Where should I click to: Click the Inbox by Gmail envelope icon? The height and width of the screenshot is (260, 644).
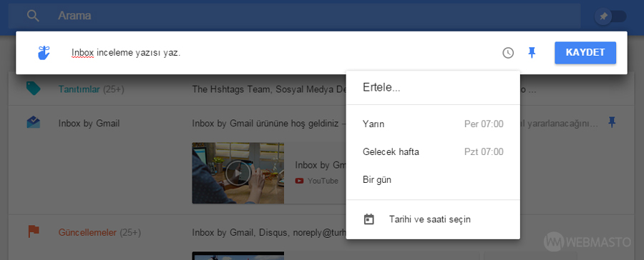coord(33,122)
